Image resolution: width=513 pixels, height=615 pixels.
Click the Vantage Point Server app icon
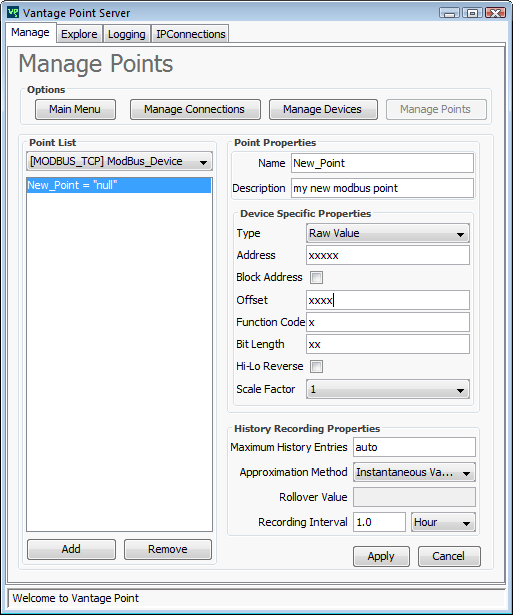(x=13, y=12)
